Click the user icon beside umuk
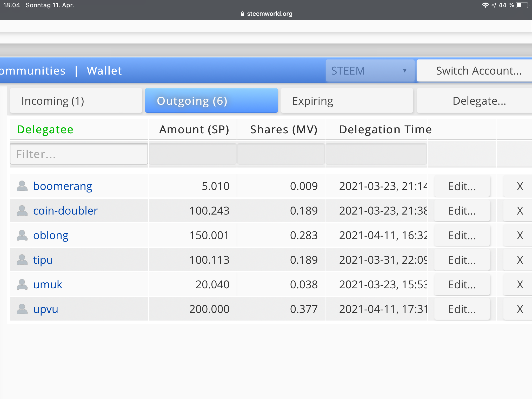532x399 pixels. tap(22, 284)
